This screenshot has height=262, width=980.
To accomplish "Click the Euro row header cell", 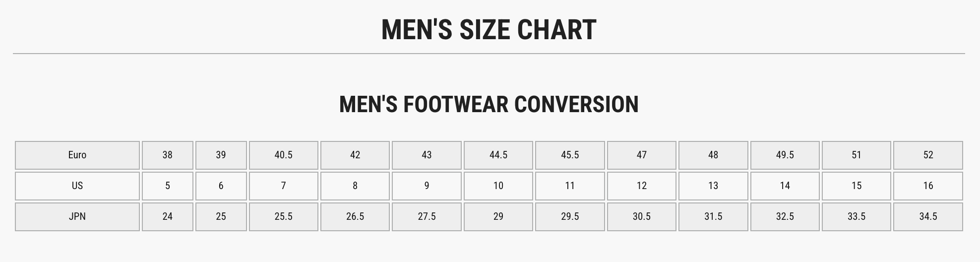I will pos(77,155).
